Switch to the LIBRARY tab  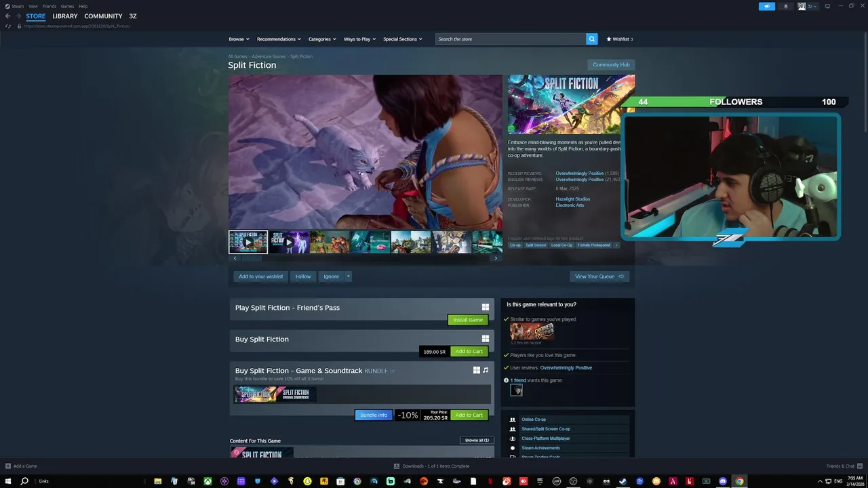(x=65, y=16)
